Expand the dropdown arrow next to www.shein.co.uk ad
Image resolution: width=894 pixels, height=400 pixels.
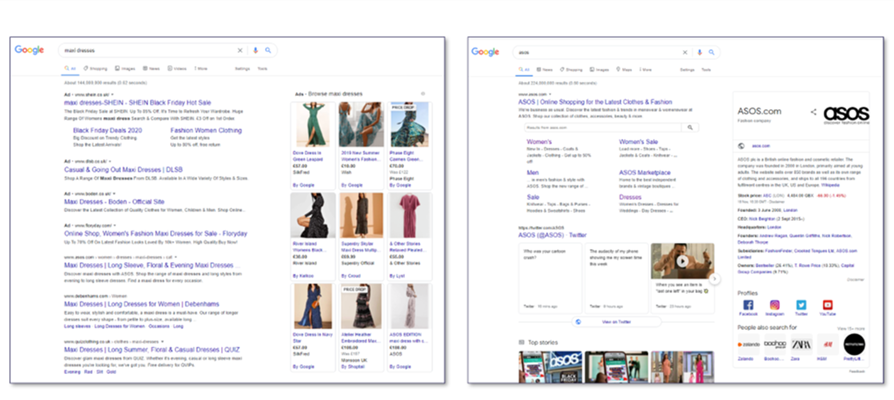pyautogui.click(x=113, y=94)
